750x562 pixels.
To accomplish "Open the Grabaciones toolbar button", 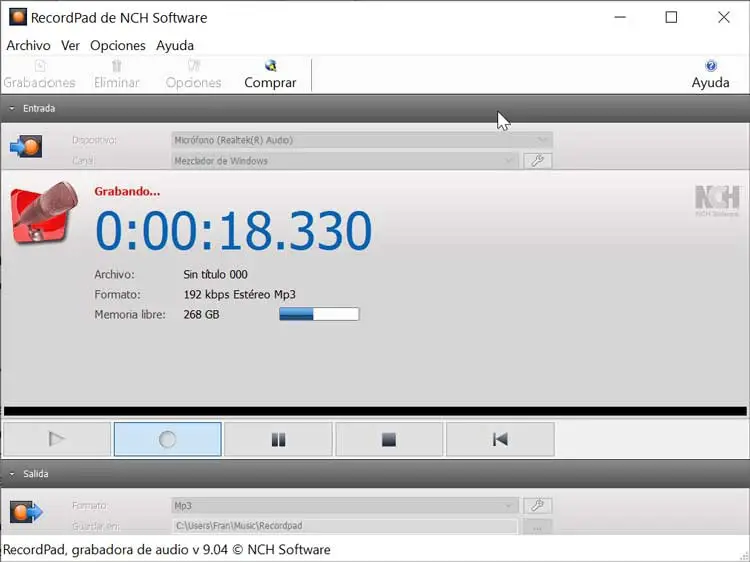I will point(40,75).
